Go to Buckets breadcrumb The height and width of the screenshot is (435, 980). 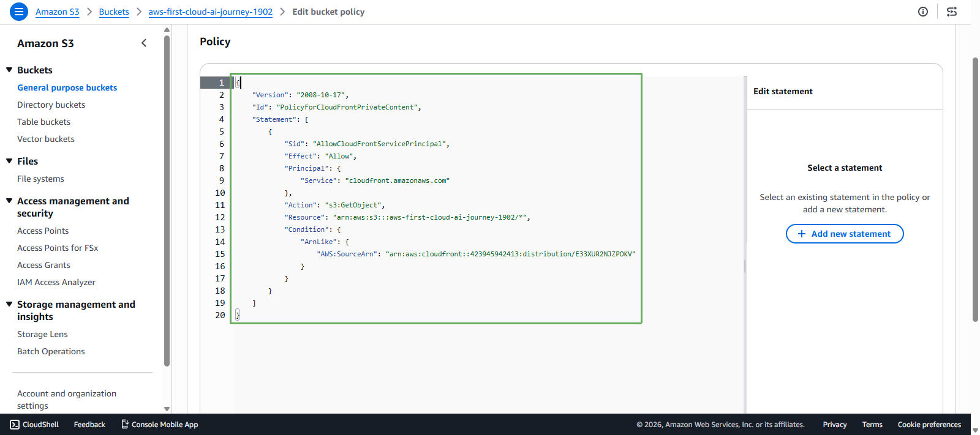[114, 12]
